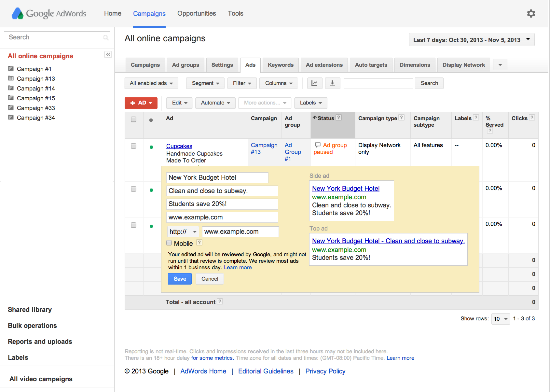The width and height of the screenshot is (550, 392).
Task: Open Mobile option help icon
Action: (199, 243)
